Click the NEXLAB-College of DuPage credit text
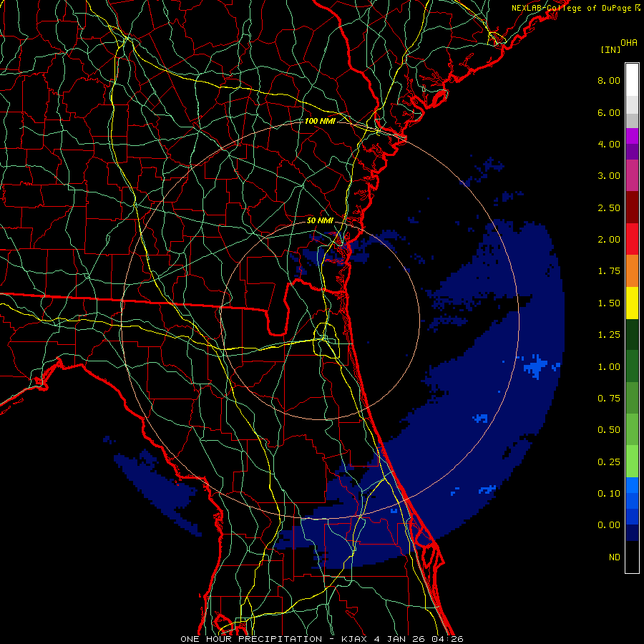Image resolution: width=644 pixels, height=644 pixels. (x=571, y=8)
